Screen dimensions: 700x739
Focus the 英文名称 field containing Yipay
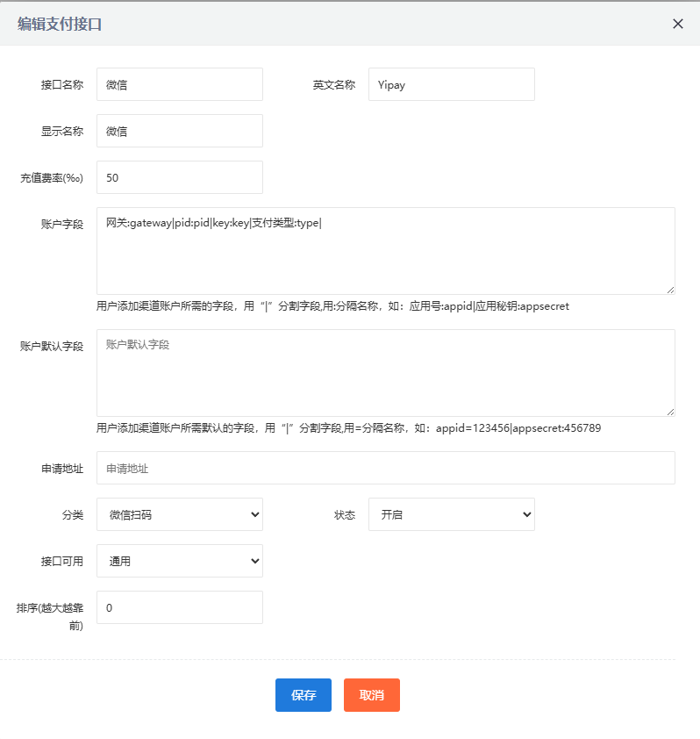click(451, 84)
